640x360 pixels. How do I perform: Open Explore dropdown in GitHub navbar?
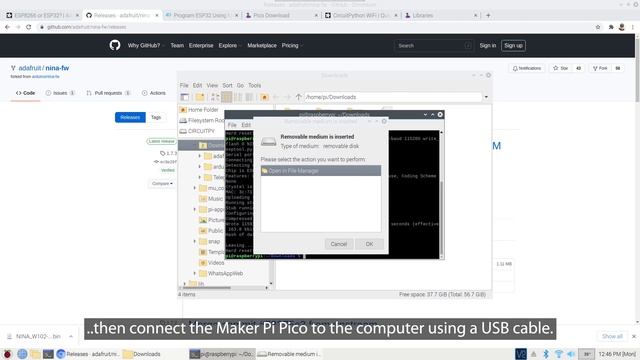click(x=230, y=46)
